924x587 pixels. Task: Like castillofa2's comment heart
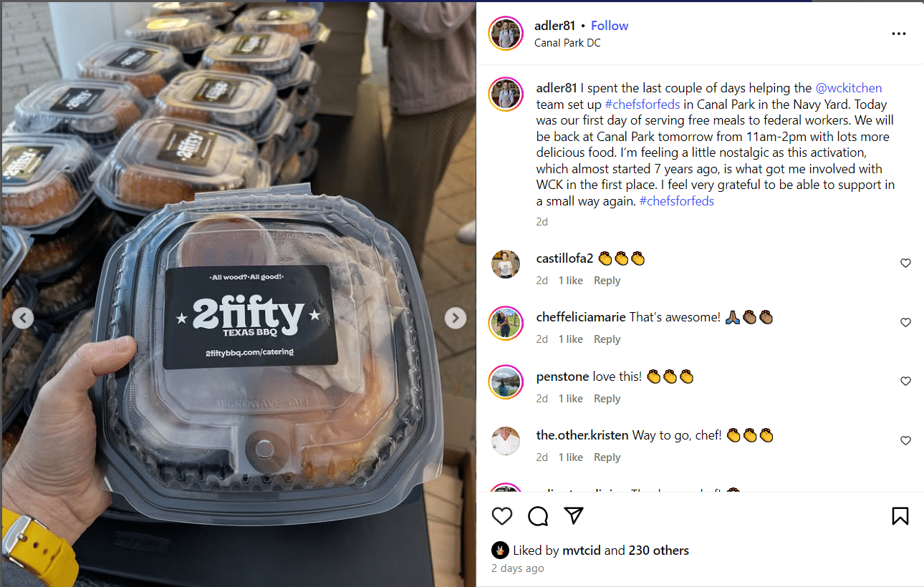[x=905, y=263]
